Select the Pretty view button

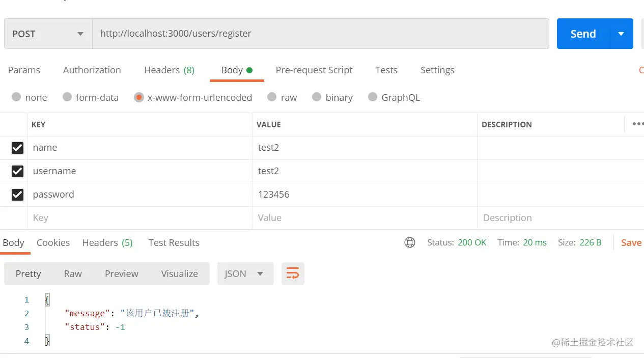pos(28,273)
